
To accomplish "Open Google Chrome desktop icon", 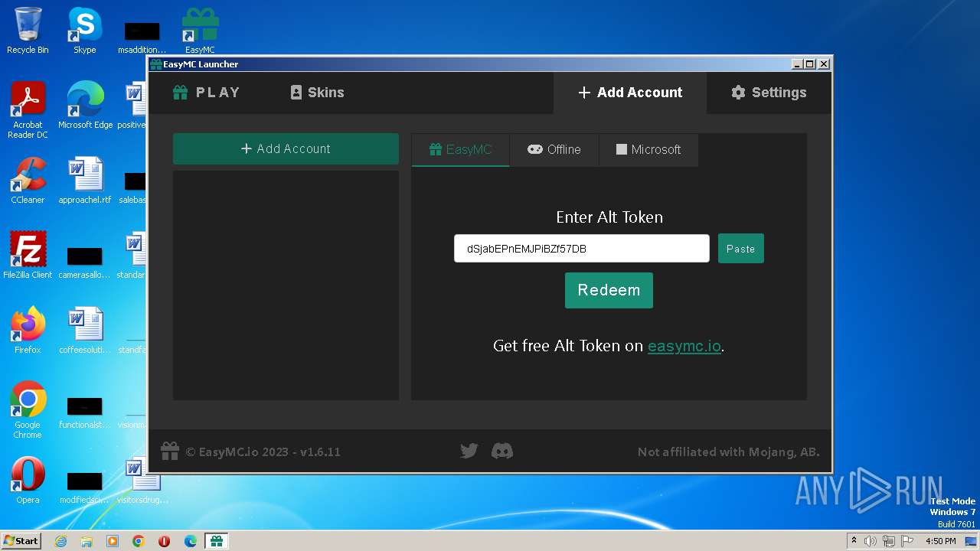I will point(28,410).
